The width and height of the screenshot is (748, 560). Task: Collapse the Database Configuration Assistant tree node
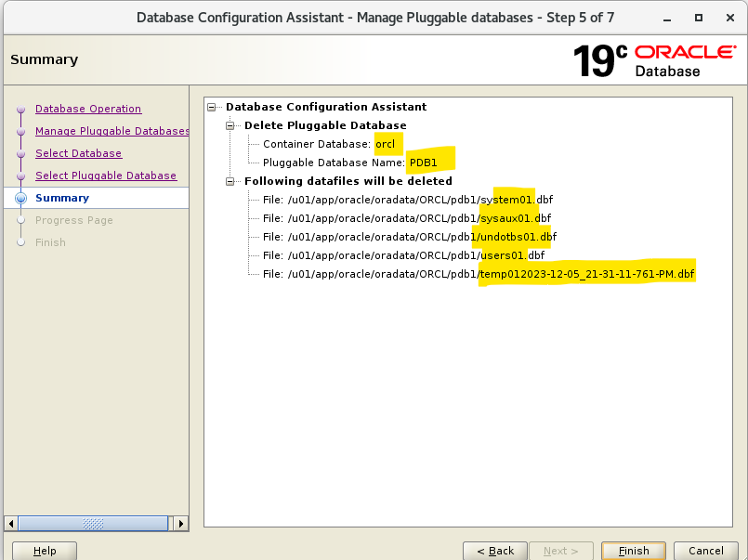click(211, 107)
